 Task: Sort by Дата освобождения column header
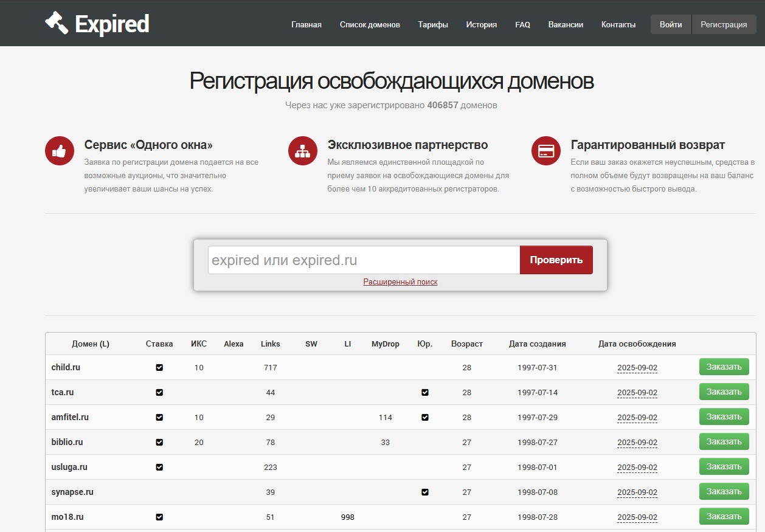tap(637, 344)
